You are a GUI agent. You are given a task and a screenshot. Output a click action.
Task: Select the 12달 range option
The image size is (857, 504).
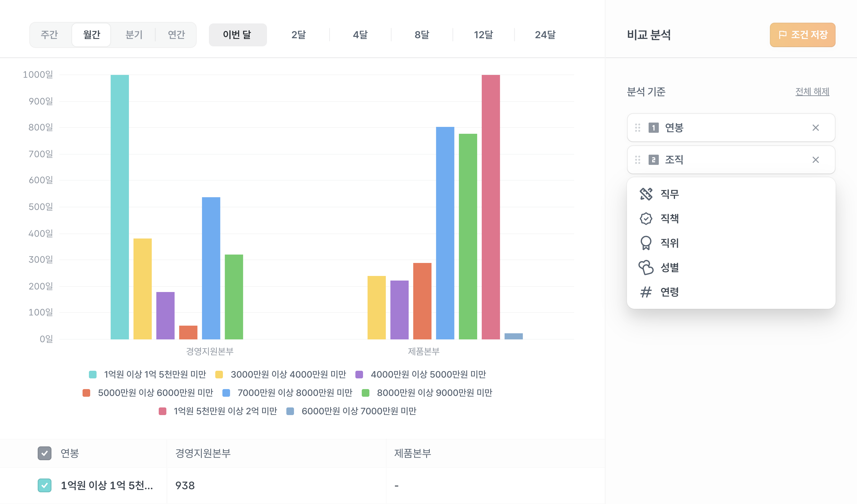tap(483, 35)
